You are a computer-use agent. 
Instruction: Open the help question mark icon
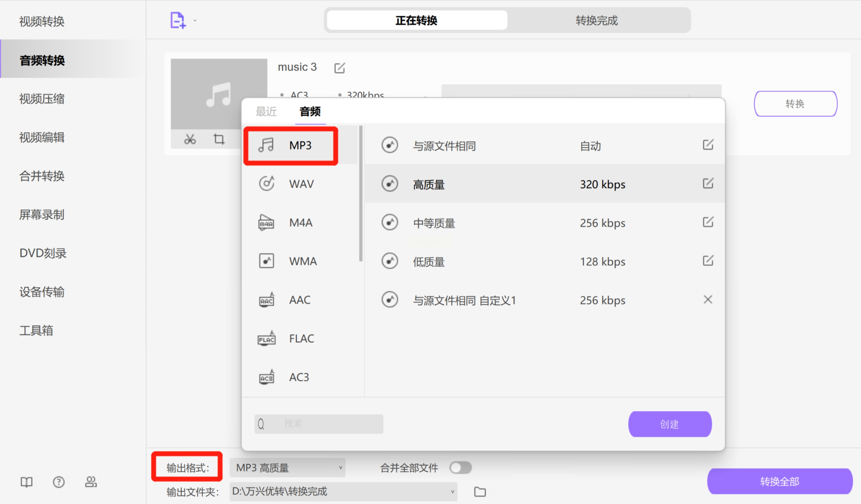pos(58,482)
